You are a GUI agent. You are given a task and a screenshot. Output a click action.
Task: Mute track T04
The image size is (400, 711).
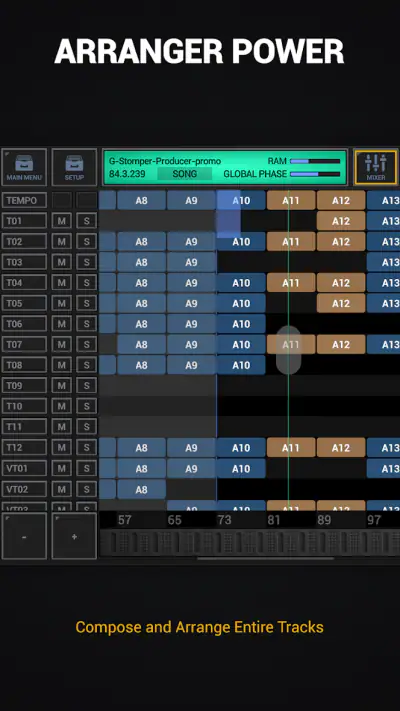click(62, 283)
